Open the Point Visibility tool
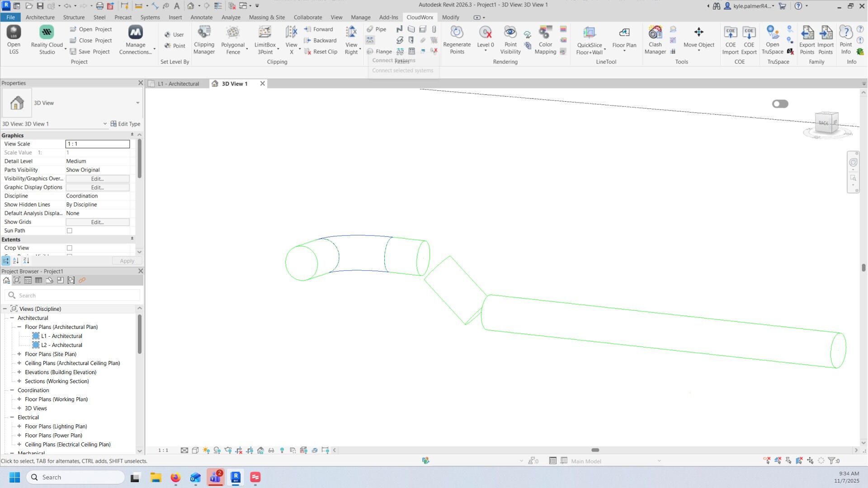Screen dimensions: 868x488 (x=510, y=39)
